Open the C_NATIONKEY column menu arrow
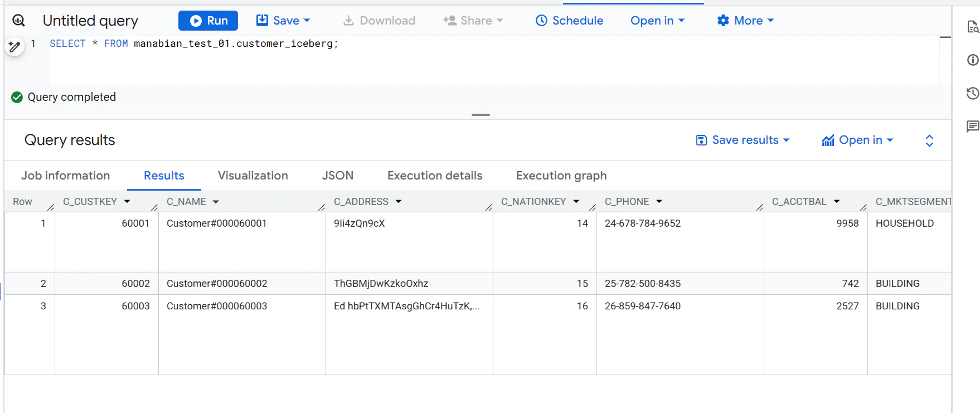 [576, 202]
